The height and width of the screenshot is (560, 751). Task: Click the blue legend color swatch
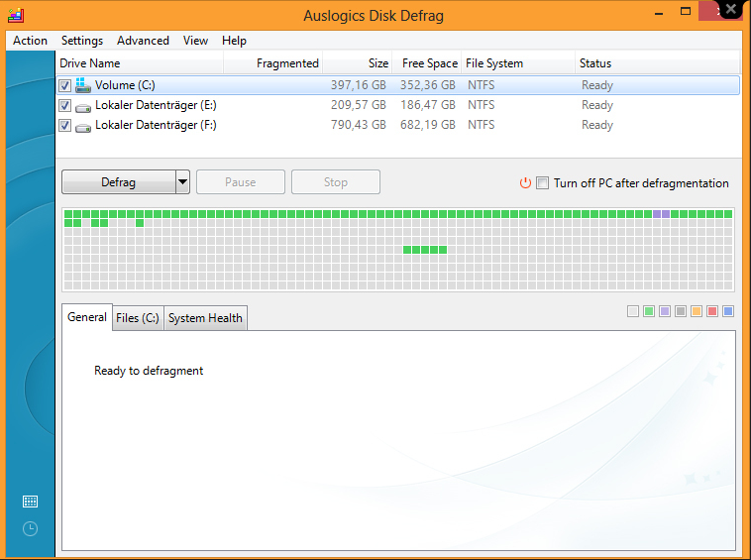pyautogui.click(x=728, y=311)
